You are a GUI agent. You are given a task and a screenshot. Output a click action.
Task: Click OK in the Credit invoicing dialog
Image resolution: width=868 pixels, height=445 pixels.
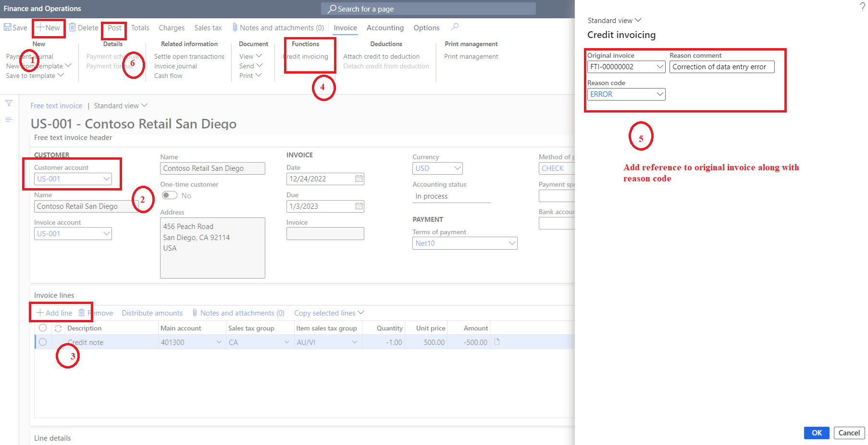(x=816, y=432)
